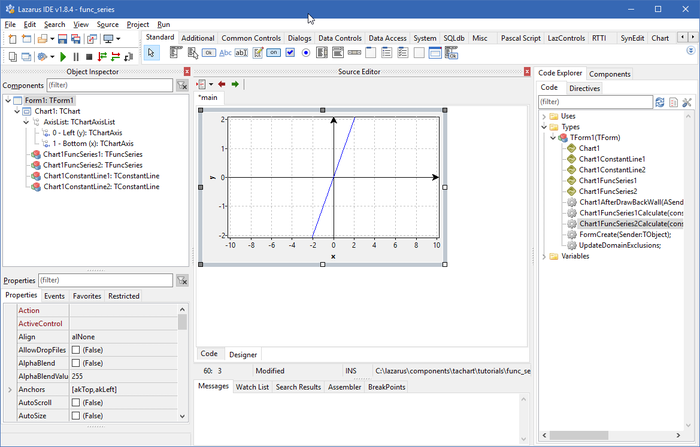Click the Code Explorer filter field
Screen dimensions: 700x447
coord(594,102)
